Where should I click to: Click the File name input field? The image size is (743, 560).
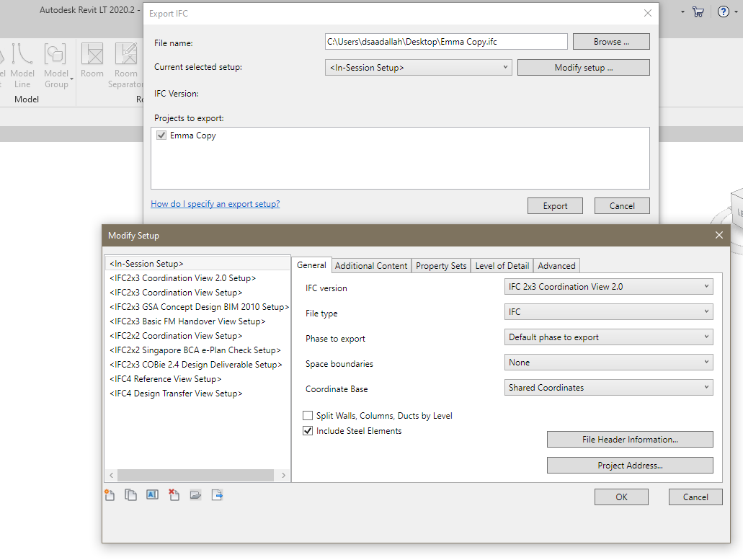click(x=445, y=41)
